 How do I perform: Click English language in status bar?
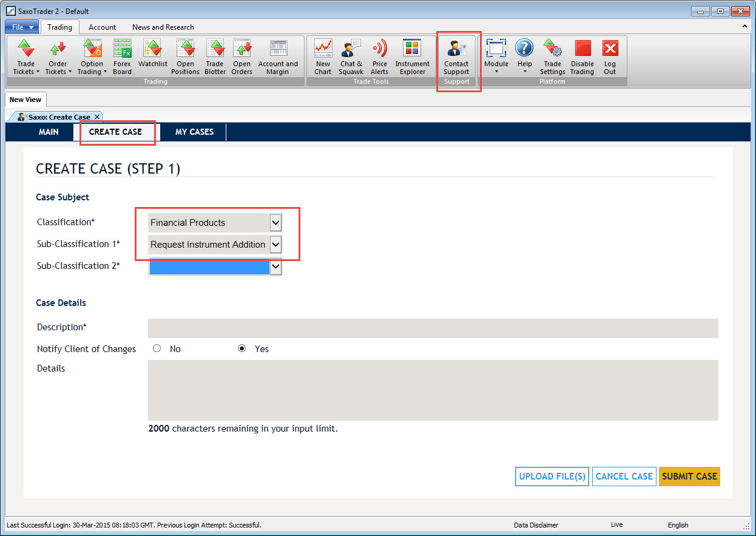coord(678,525)
